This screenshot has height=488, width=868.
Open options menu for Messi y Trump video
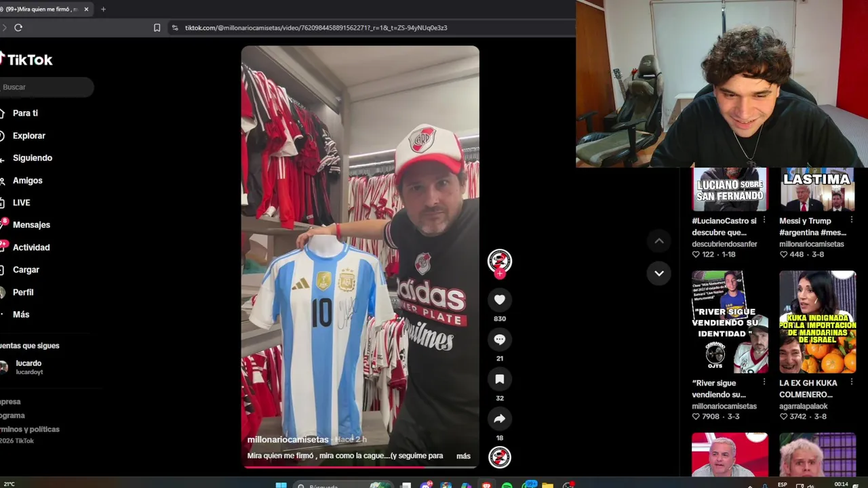[852, 220]
